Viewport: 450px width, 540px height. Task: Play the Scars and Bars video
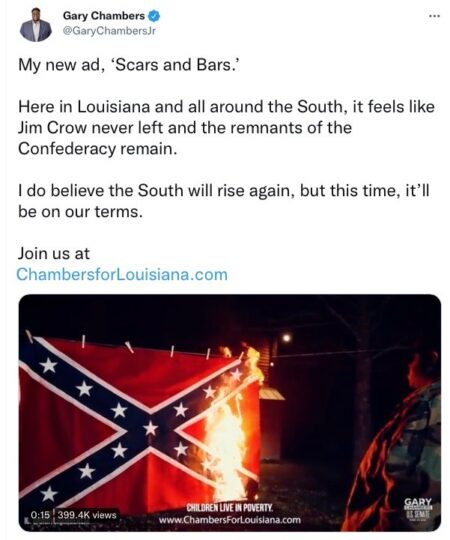click(230, 413)
